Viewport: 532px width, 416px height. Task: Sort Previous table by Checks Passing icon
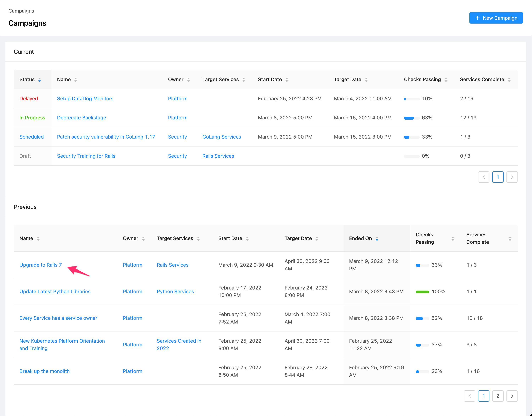point(453,239)
